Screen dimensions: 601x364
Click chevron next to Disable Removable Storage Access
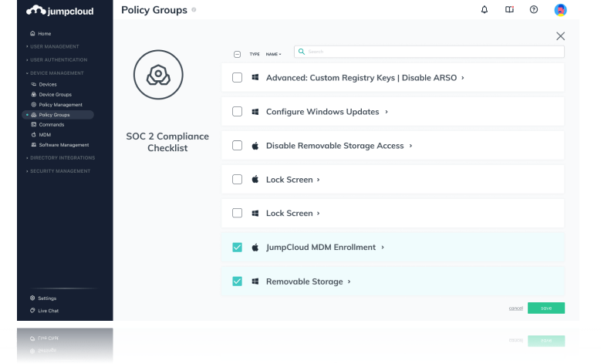(410, 146)
